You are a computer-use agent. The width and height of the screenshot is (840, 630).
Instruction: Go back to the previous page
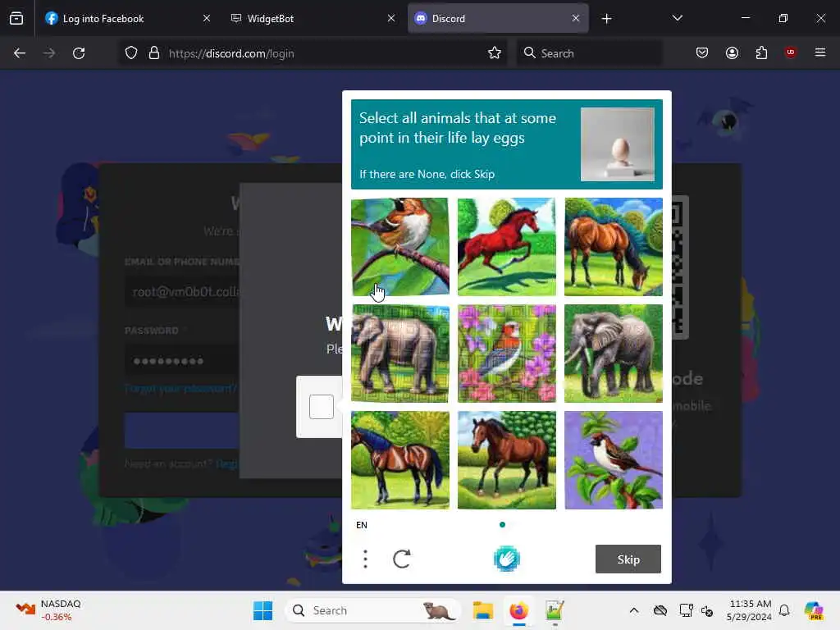20,53
